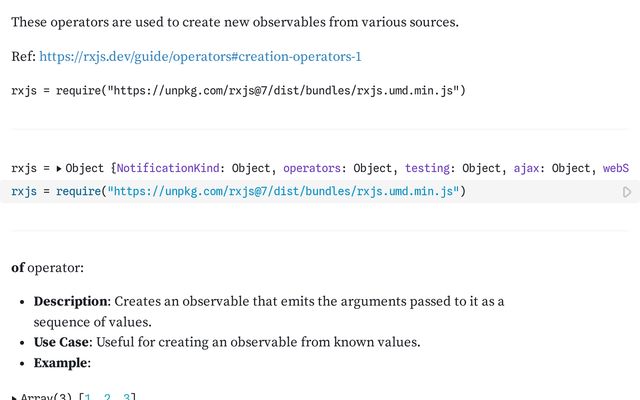Click the Use Case bullet text

click(226, 342)
